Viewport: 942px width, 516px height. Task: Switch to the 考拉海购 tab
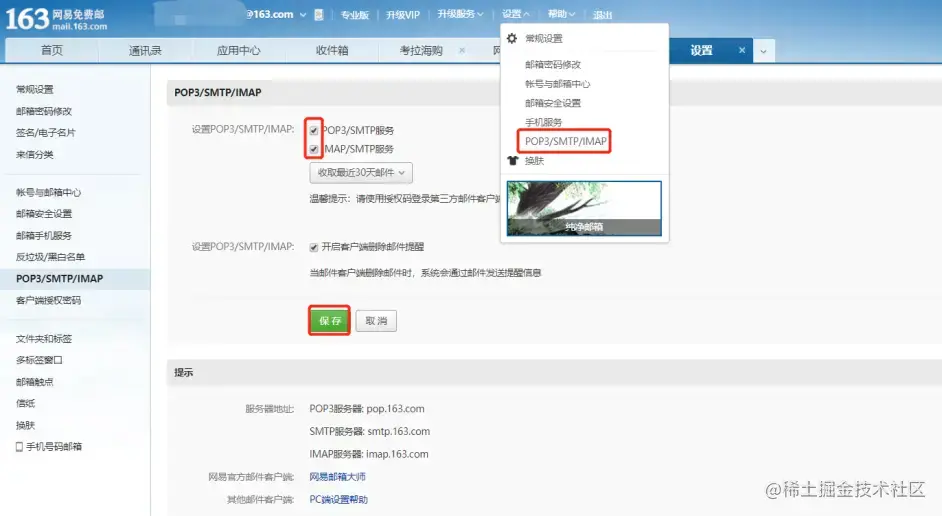[x=421, y=50]
